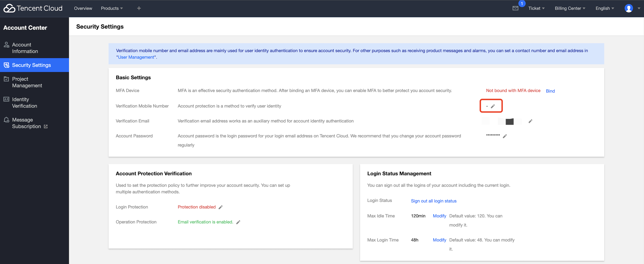This screenshot has width=644, height=264.
Task: Click the masked password asterisks
Action: 493,135
